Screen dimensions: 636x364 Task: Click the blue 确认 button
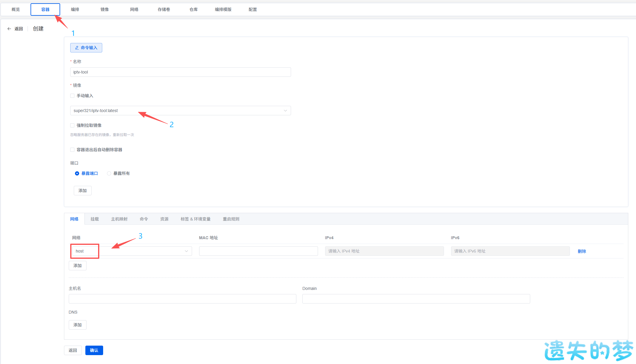(94, 350)
